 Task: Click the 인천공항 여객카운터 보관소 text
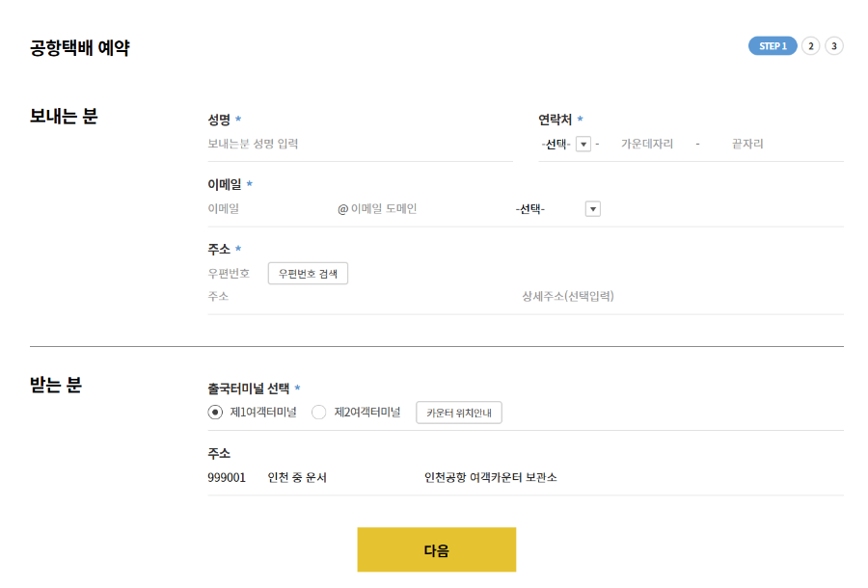(x=491, y=477)
